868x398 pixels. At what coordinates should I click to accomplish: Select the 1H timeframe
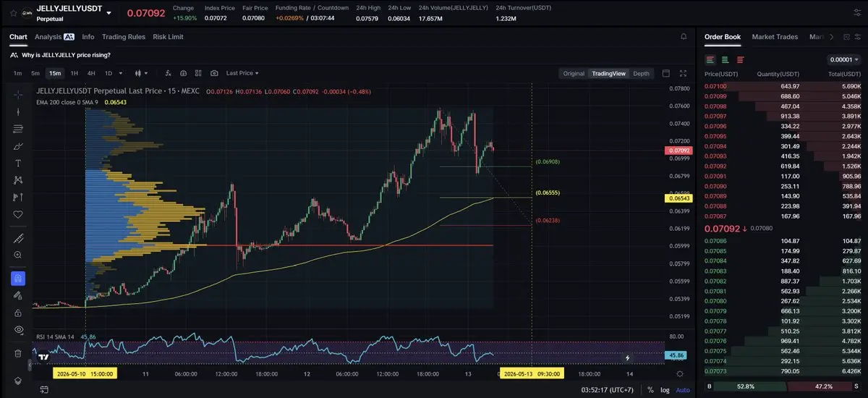74,73
